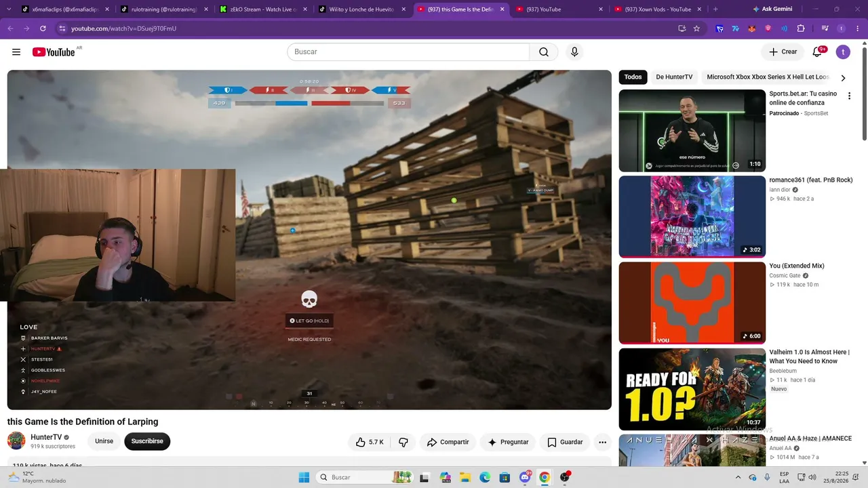The width and height of the screenshot is (868, 488).
Task: Select Microsoft Xbox Series X chip
Action: coord(767,77)
